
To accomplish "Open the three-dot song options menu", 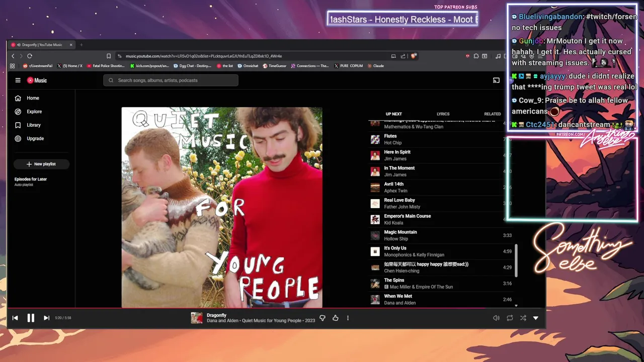I will 348,318.
